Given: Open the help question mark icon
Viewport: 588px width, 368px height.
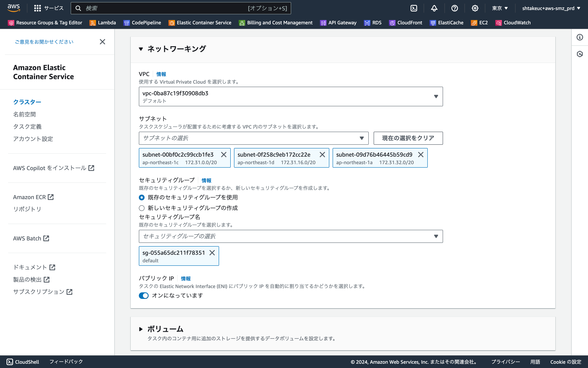Looking at the screenshot, I should (455, 8).
